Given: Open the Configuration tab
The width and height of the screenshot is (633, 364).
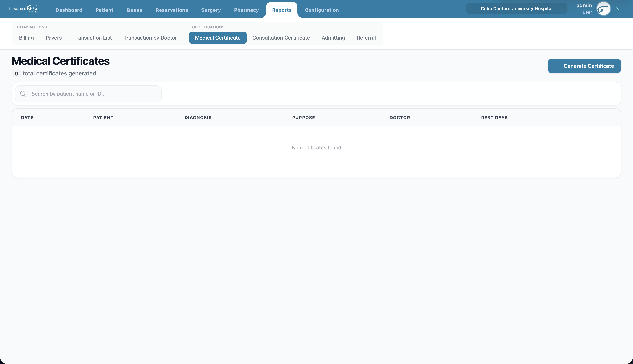Looking at the screenshot, I should tap(322, 10).
